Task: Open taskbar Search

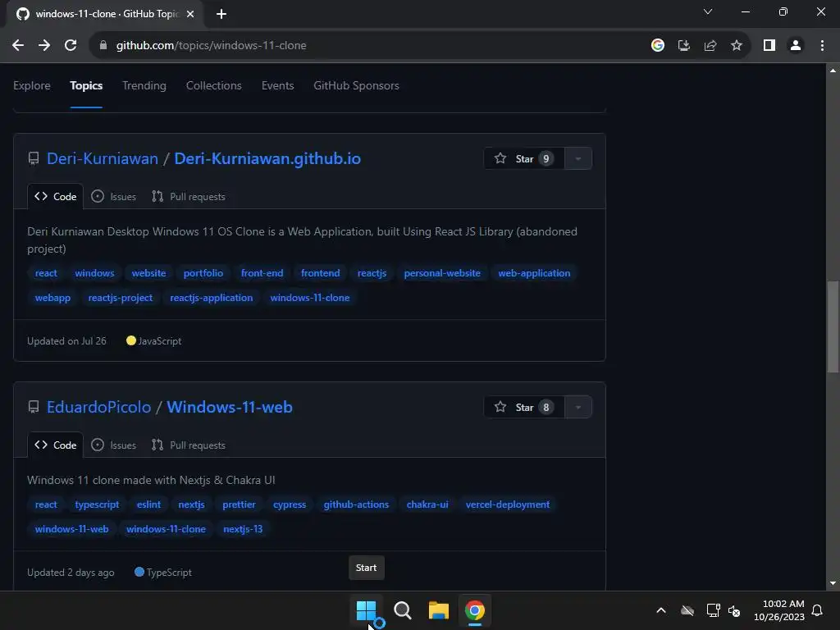Action: 402,610
